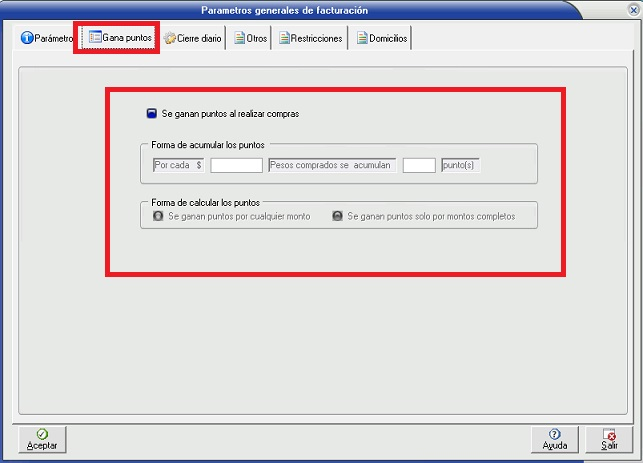Click the 'Por cada $' label box
This screenshot has height=463, width=643.
click(178, 165)
